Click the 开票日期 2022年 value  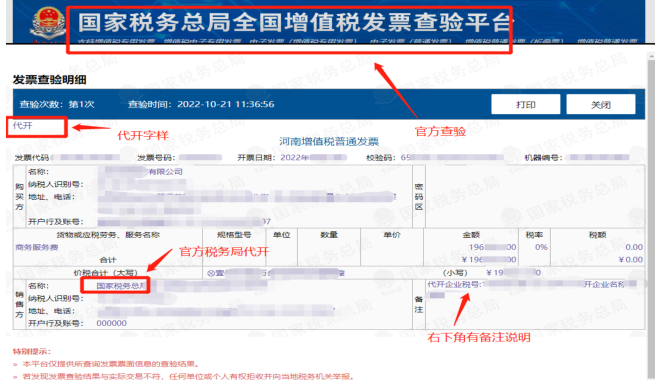[x=294, y=157]
